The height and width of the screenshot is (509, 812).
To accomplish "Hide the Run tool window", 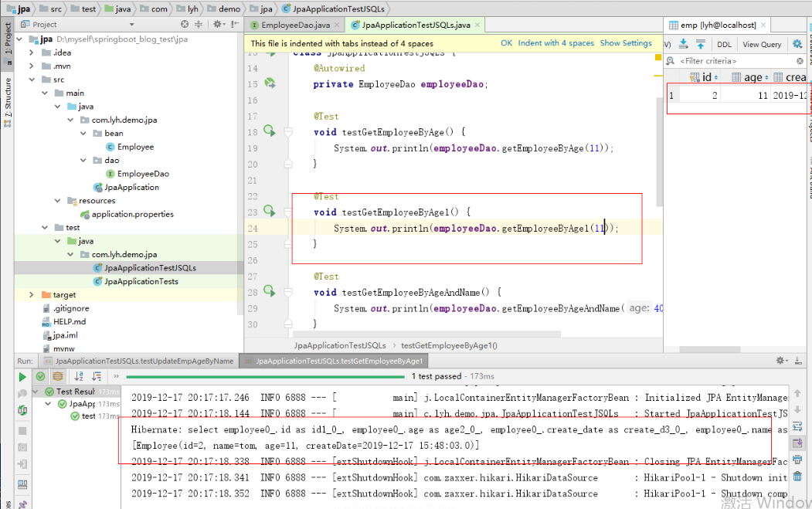I will pyautogui.click(x=798, y=361).
